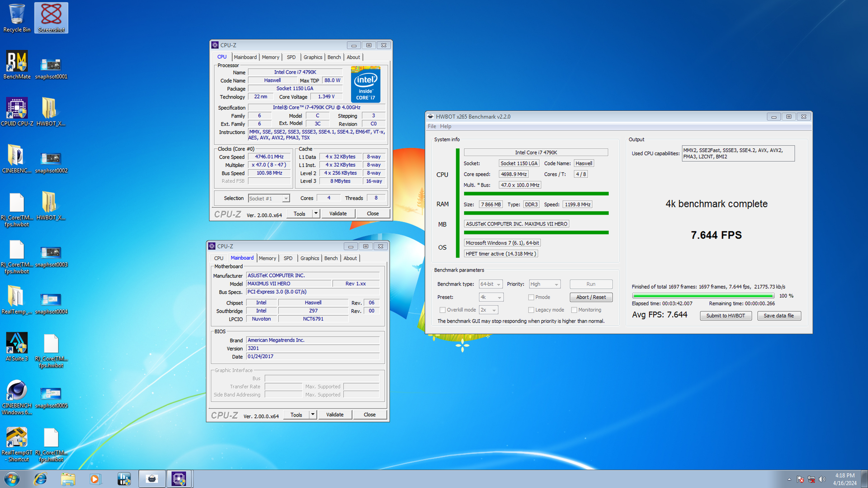This screenshot has width=868, height=488.
Task: Open the Overkill 2x multiplier dropdown
Action: click(489, 310)
